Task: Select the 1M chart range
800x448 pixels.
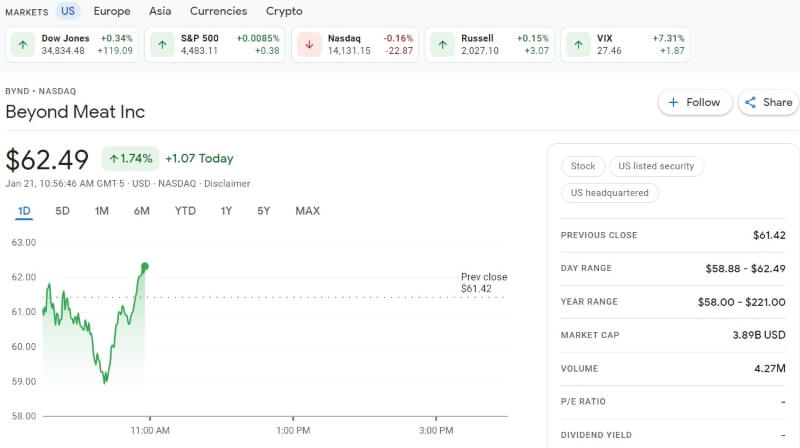Action: (x=102, y=211)
